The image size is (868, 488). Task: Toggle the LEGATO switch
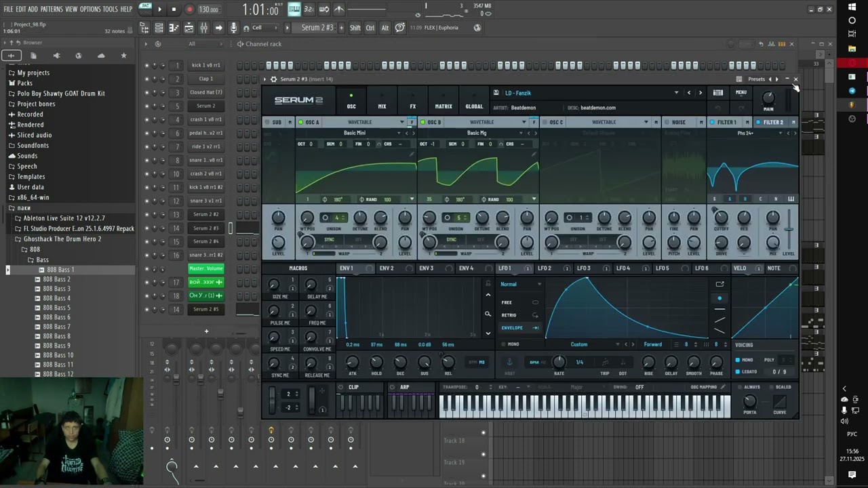[738, 371]
